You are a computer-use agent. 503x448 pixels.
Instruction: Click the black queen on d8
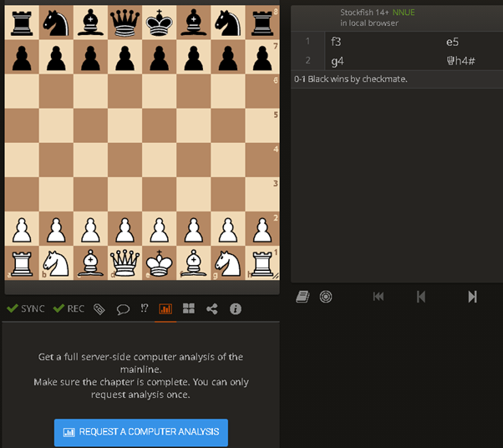124,23
